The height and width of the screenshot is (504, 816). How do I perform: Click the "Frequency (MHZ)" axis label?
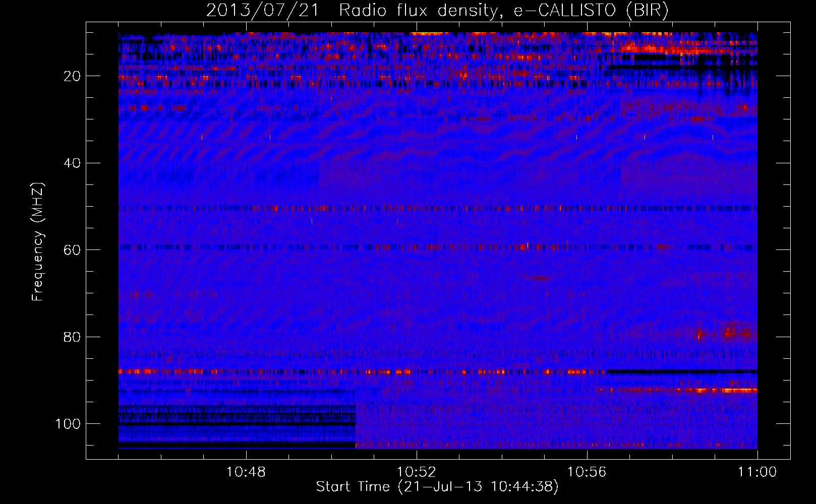38,241
